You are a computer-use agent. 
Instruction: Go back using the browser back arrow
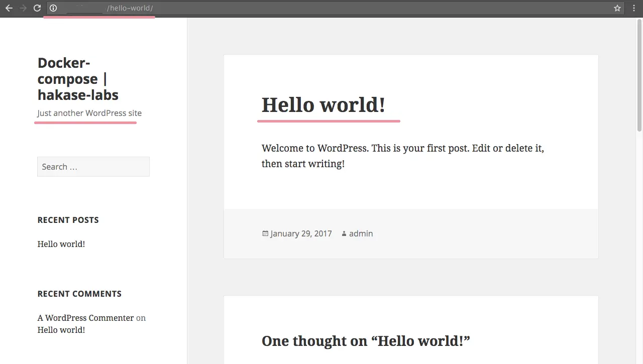click(9, 8)
